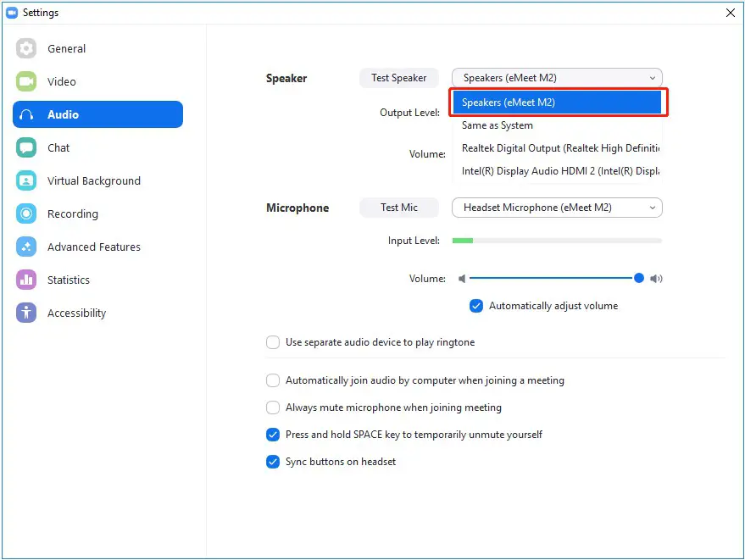Disable Sync buttons on headset
The image size is (745, 560).
coord(273,462)
